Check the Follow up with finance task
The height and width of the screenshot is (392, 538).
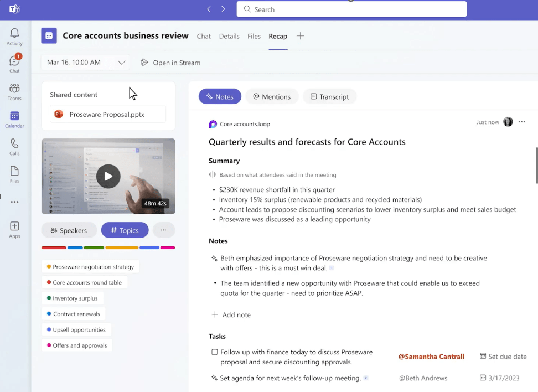[215, 352]
